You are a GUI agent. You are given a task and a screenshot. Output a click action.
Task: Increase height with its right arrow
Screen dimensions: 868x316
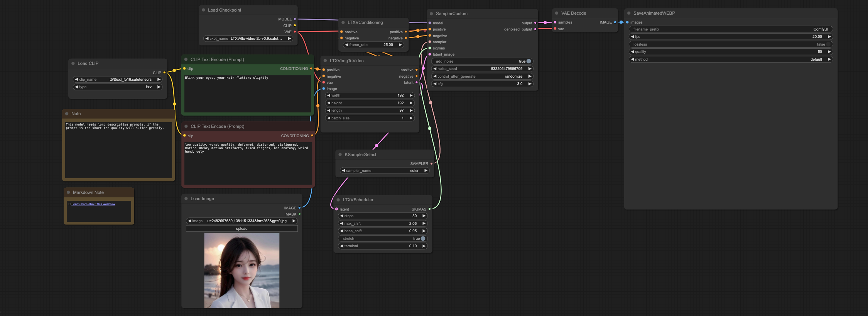click(411, 103)
